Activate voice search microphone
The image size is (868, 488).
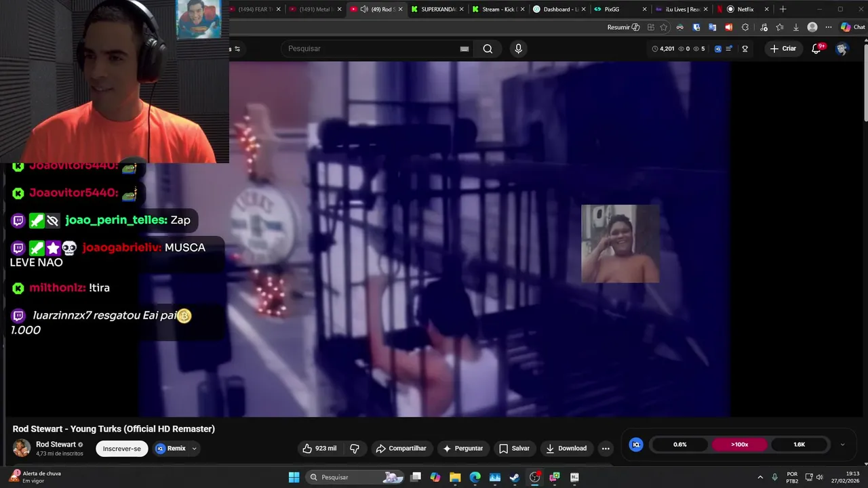pos(519,49)
